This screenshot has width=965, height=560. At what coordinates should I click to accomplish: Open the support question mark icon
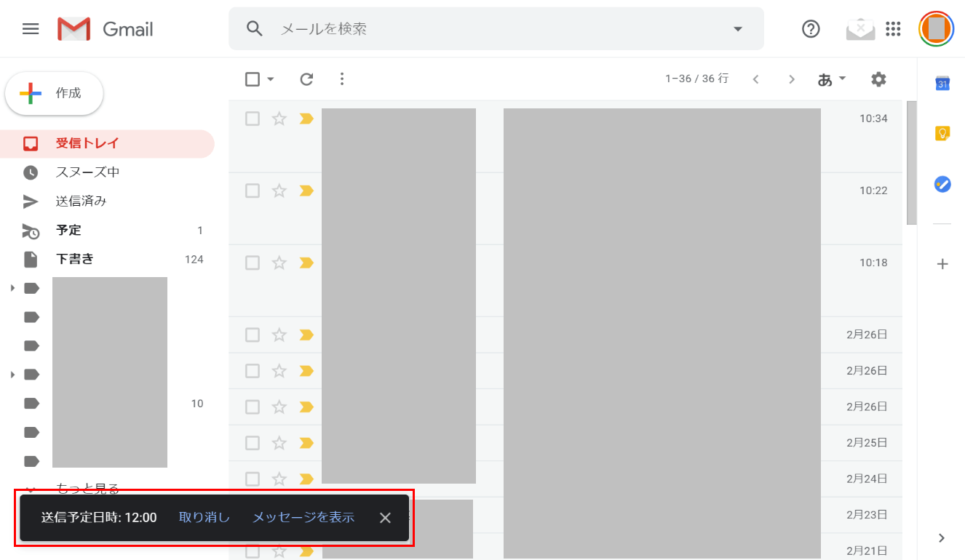coord(811,28)
